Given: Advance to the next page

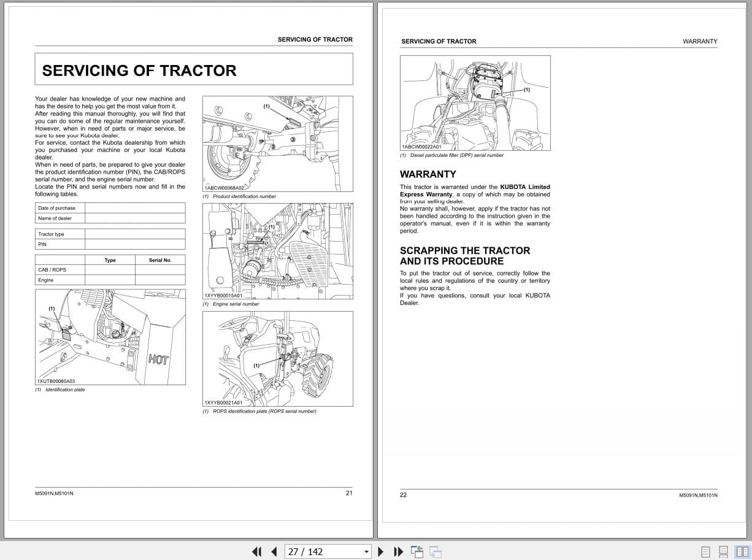Looking at the screenshot, I should (381, 551).
